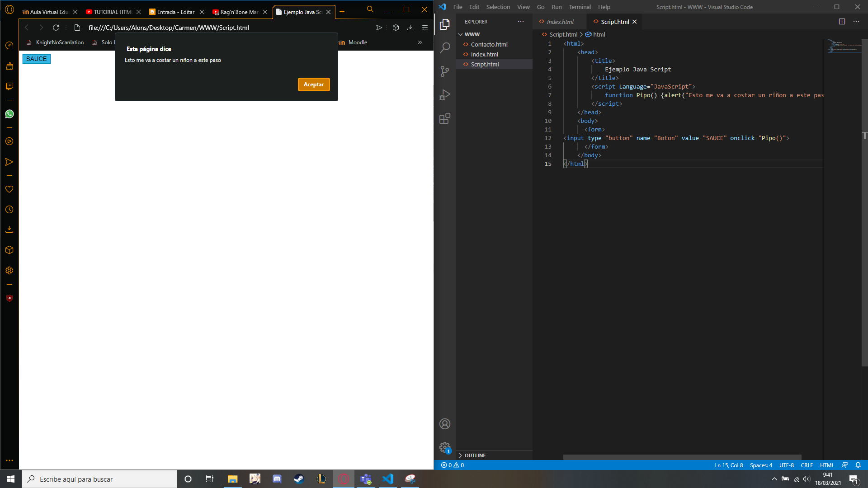Viewport: 868px width, 488px height.
Task: Open WhatsApp in the browser sidebar
Action: [x=9, y=114]
